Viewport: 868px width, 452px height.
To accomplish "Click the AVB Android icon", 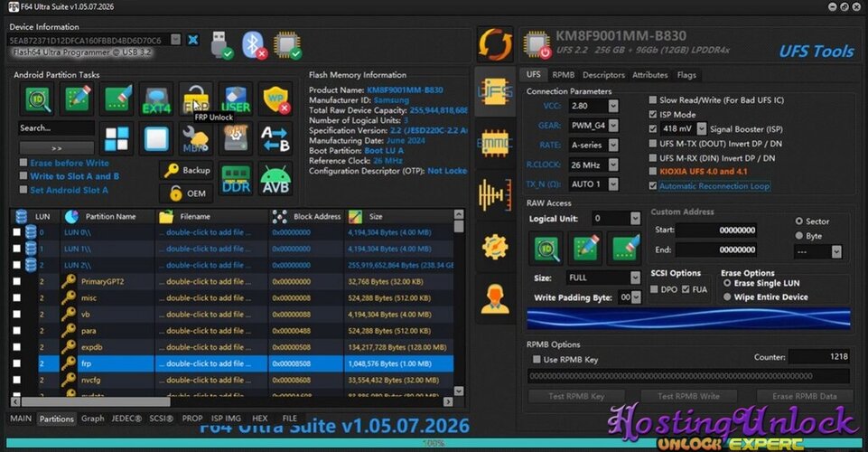I will [275, 179].
